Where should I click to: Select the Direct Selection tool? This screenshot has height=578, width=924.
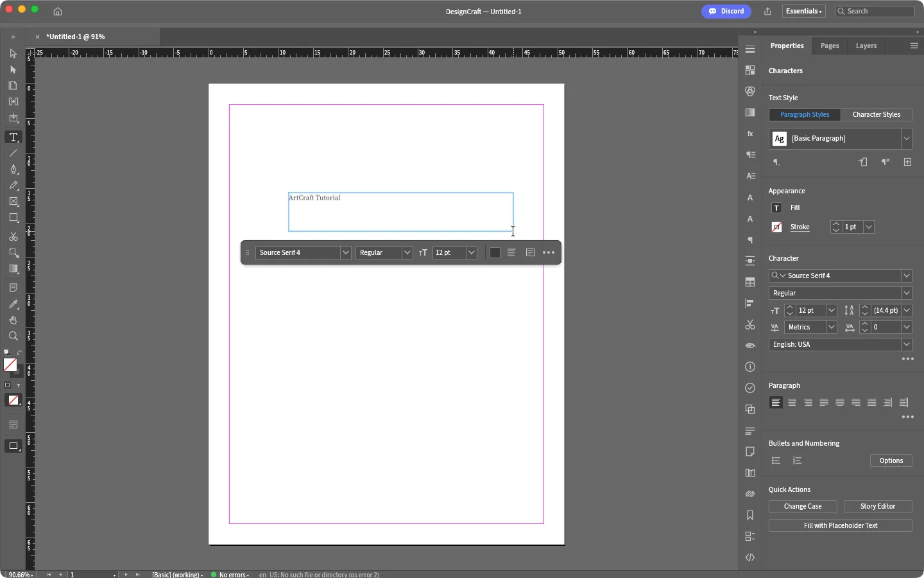pos(13,69)
